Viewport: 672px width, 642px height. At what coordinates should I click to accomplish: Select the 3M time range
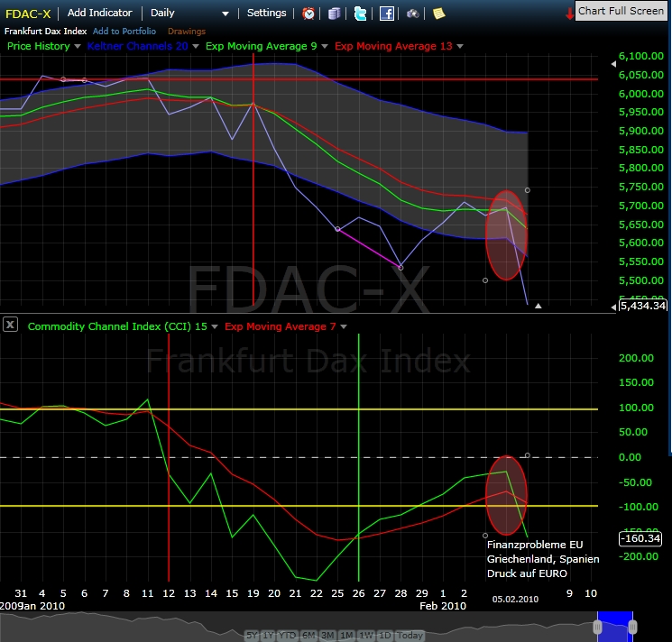(x=327, y=635)
